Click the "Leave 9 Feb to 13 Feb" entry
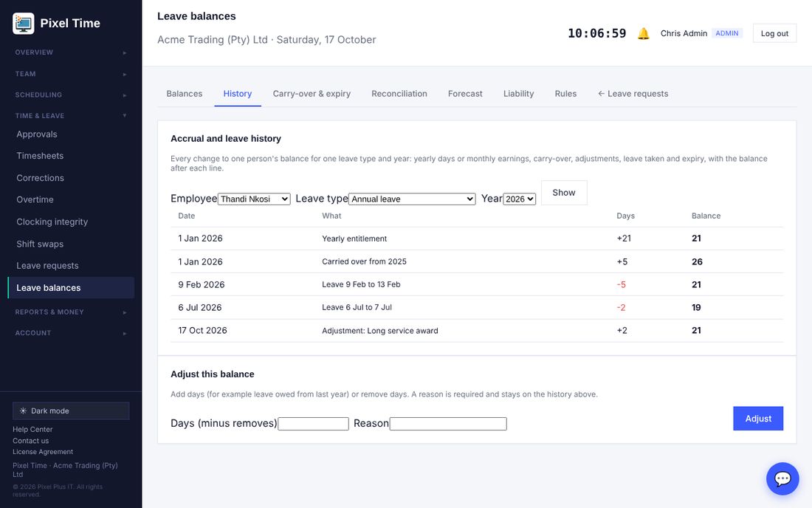 click(x=361, y=284)
